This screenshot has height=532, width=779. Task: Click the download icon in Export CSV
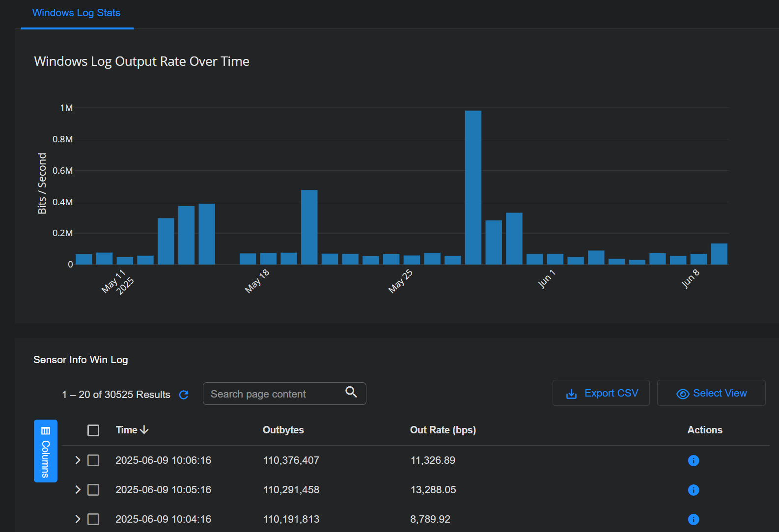(571, 394)
